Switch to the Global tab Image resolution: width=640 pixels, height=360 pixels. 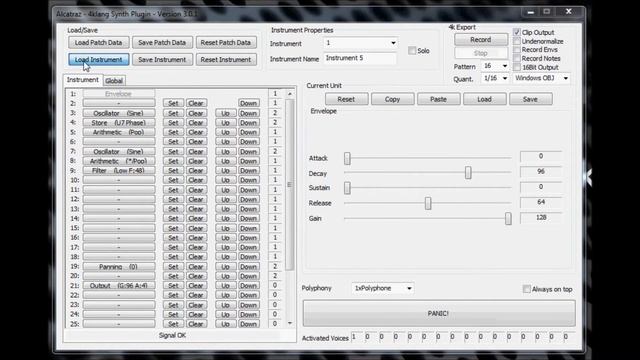tap(114, 81)
